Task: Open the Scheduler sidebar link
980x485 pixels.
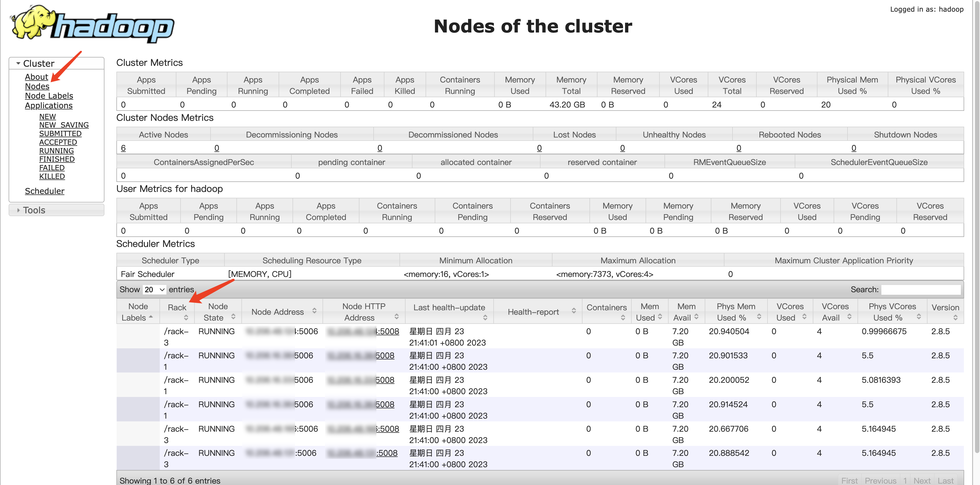Action: point(44,191)
